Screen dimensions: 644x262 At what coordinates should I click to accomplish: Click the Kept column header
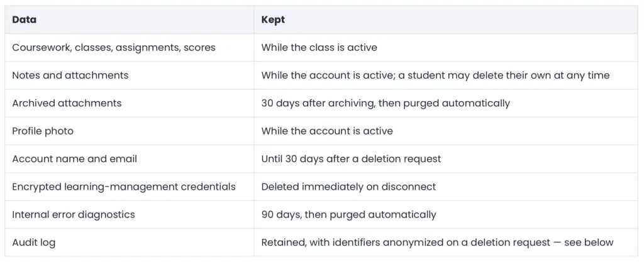[273, 19]
